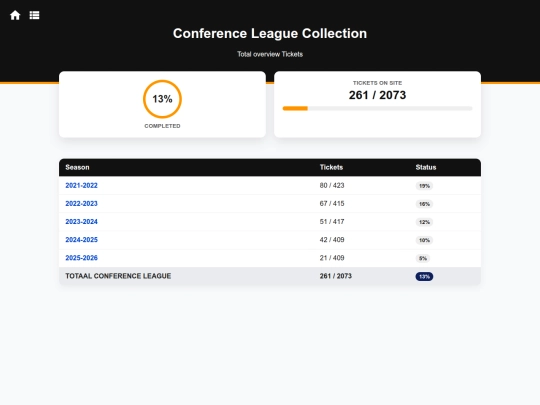Select the 261 / 2073 tickets count
The width and height of the screenshot is (540, 405).
click(377, 95)
